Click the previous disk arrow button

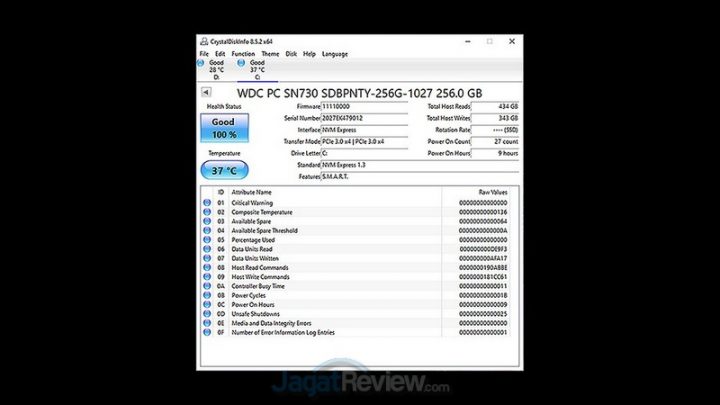(x=206, y=92)
